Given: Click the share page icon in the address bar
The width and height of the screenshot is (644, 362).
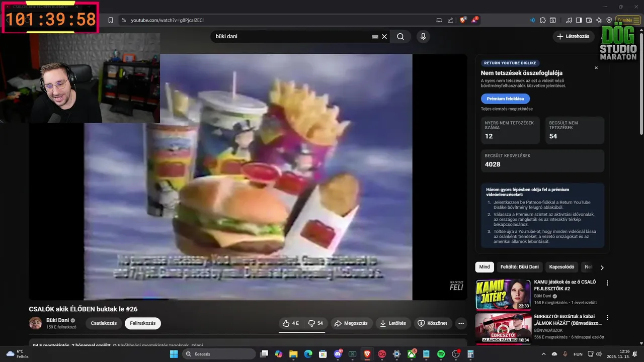Looking at the screenshot, I should click(x=450, y=20).
